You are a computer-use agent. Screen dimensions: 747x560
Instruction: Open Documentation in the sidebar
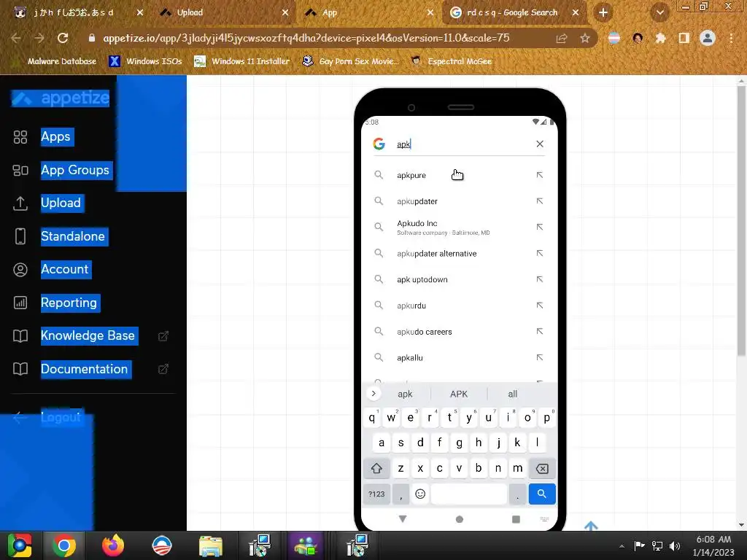85,368
